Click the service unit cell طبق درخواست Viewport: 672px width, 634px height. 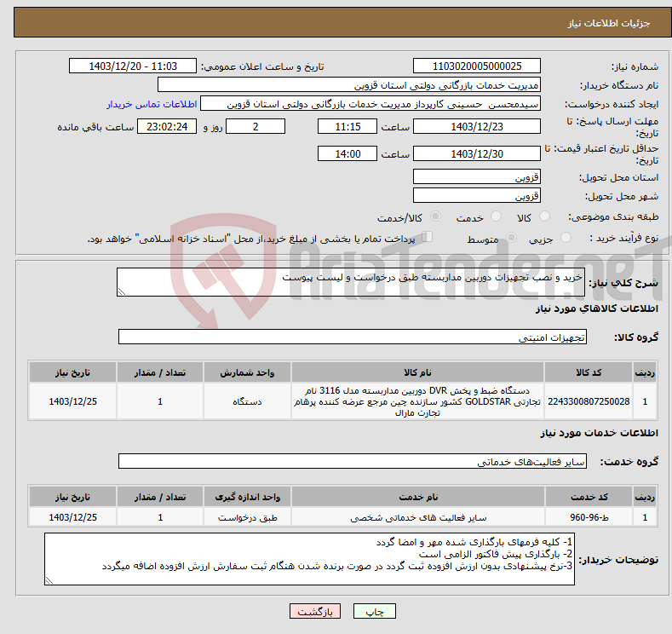(x=247, y=517)
